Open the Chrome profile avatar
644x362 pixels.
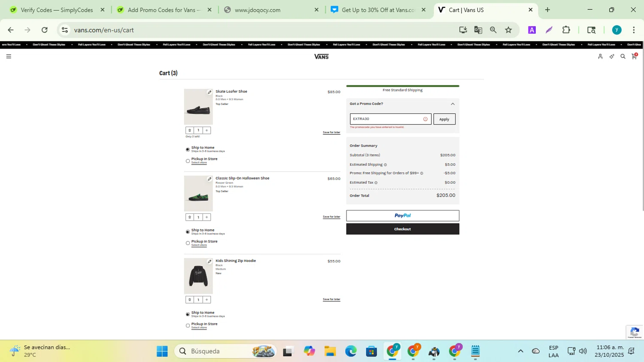tap(617, 30)
